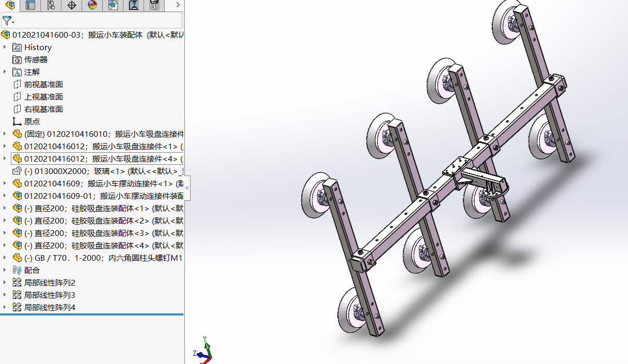Switch to the ConfigurationManager tab
This screenshot has height=364, width=628.
pos(51,5)
